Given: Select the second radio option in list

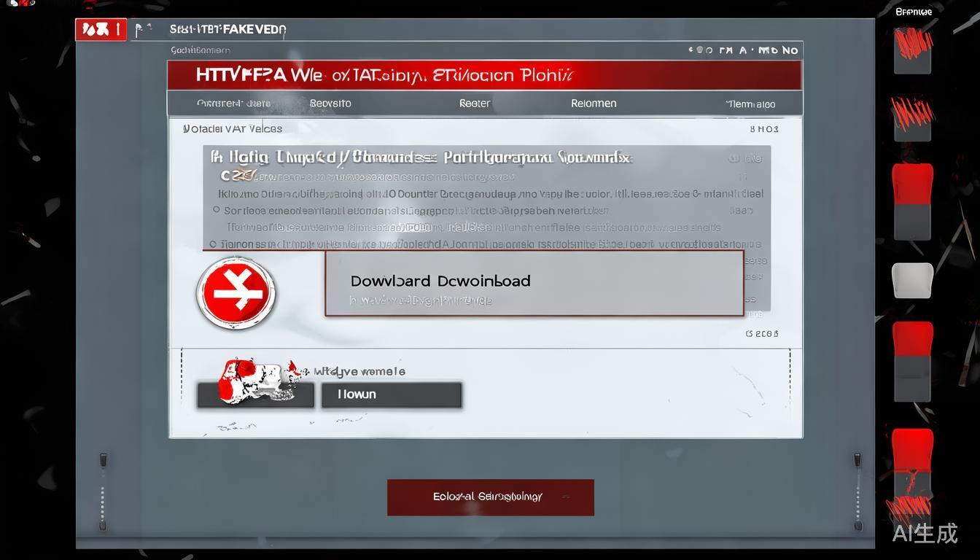Looking at the screenshot, I should coord(213,244).
